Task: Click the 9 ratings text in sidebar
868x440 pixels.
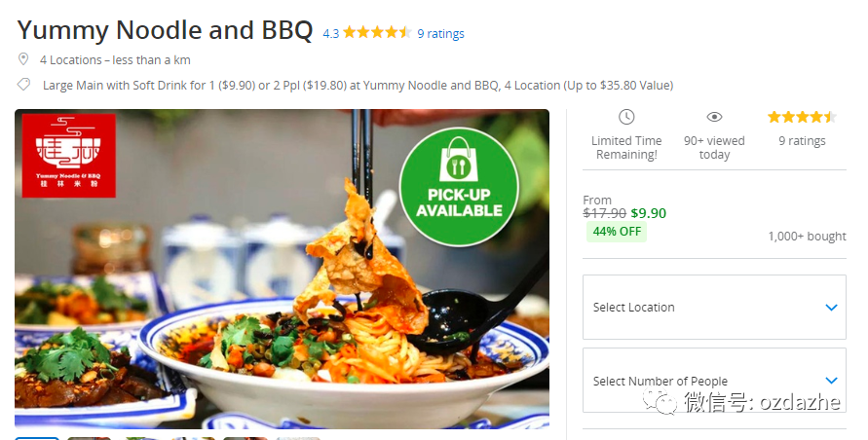Action: 802,141
